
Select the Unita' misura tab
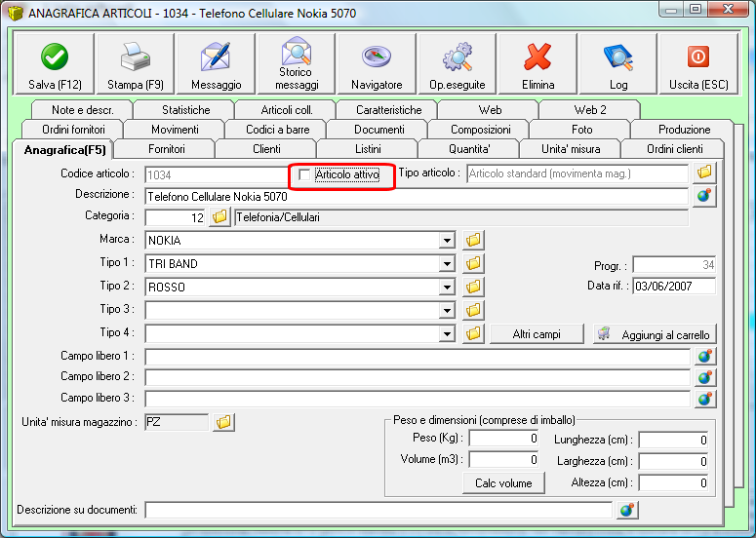(x=571, y=149)
